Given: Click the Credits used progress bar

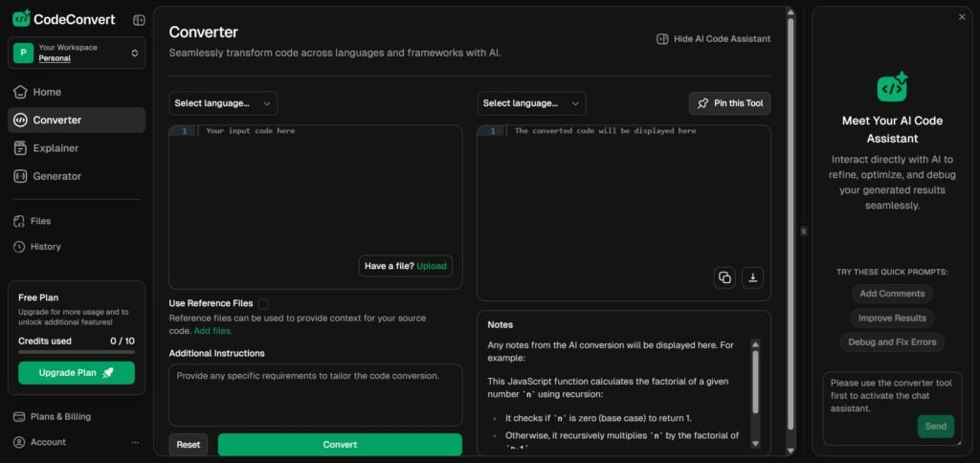Looking at the screenshot, I should 77,351.
